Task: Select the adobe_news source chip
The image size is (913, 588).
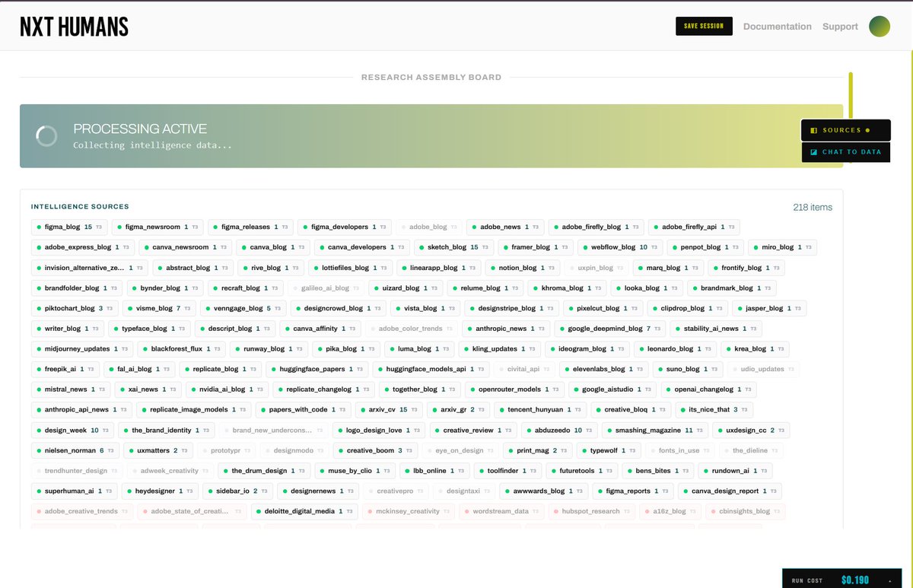Action: (x=506, y=227)
